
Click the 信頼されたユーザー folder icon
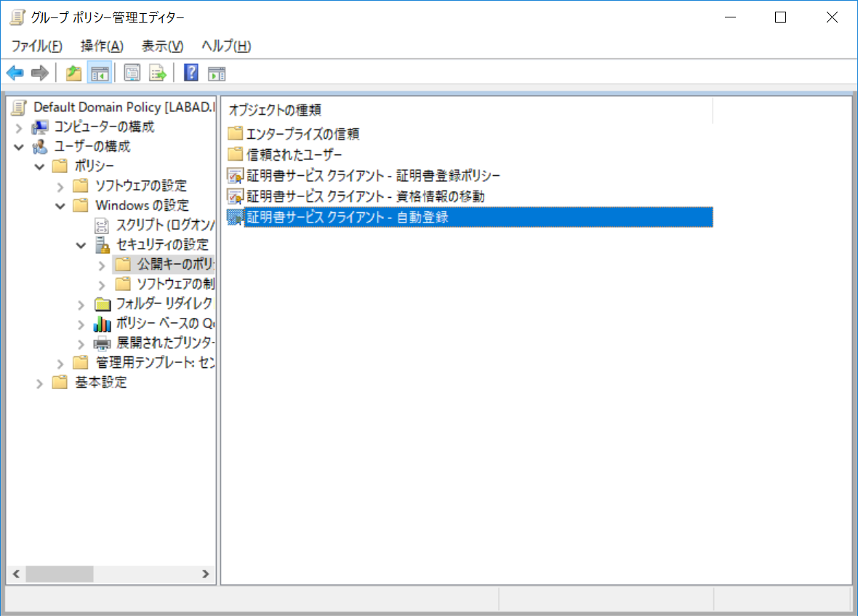(x=235, y=153)
